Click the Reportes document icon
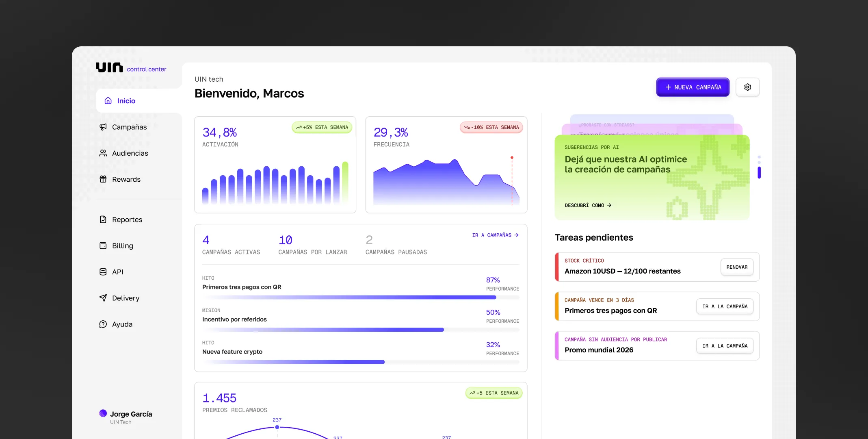This screenshot has width=868, height=439. point(103,219)
